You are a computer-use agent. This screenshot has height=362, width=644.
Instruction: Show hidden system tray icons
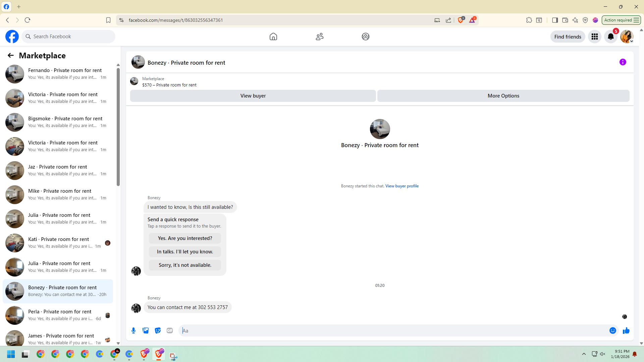pos(584,354)
